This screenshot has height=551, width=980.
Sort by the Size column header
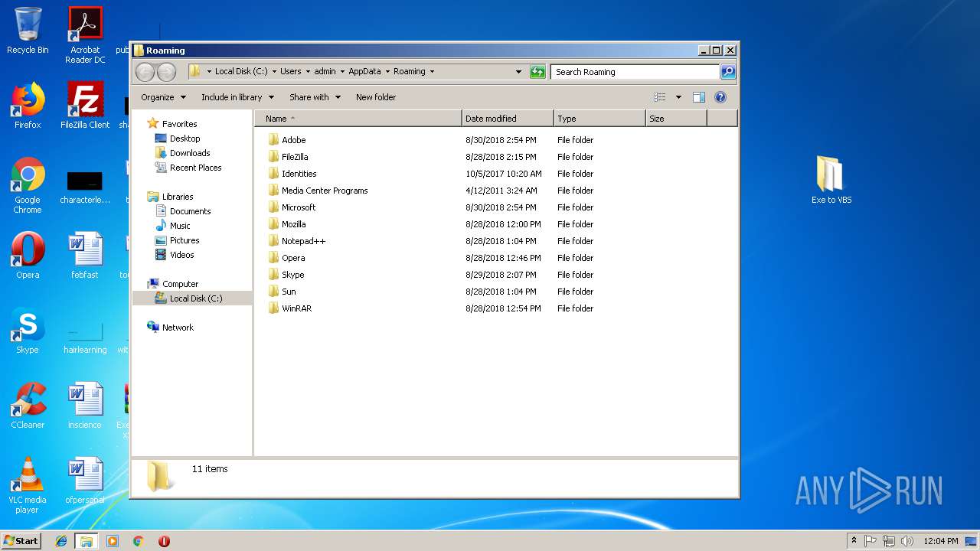click(676, 119)
